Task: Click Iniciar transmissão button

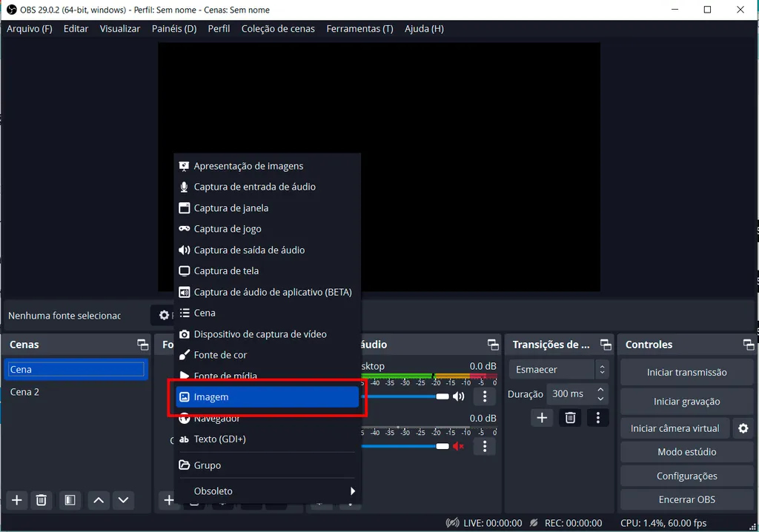Action: (687, 372)
